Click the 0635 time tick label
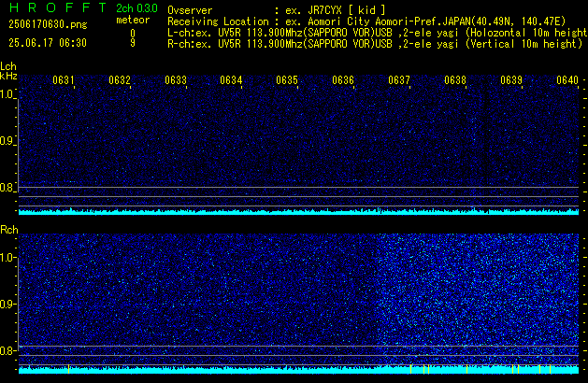Viewport: 588px width, 383px height. (x=287, y=80)
